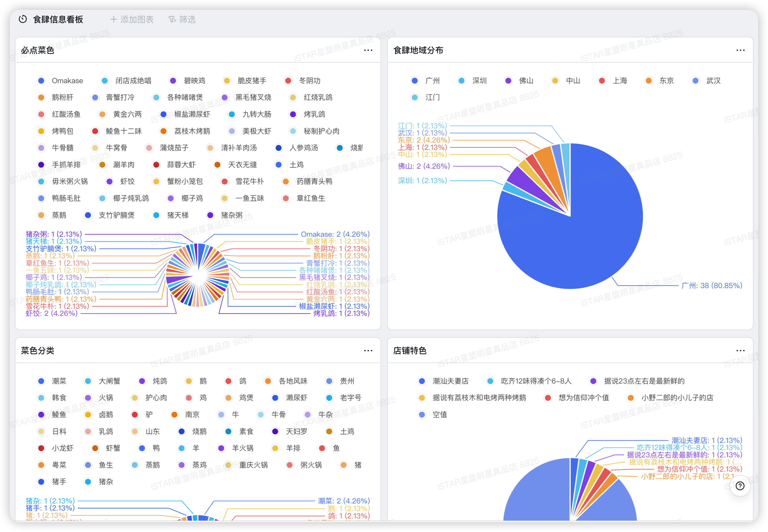Open the more options menu on 食肆地域分布
This screenshot has width=768, height=532.
coord(740,50)
